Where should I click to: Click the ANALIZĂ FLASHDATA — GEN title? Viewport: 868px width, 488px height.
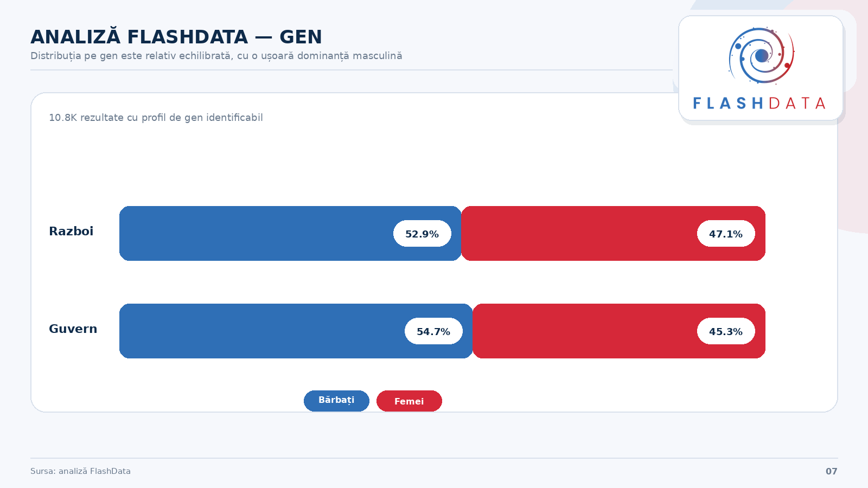[176, 37]
